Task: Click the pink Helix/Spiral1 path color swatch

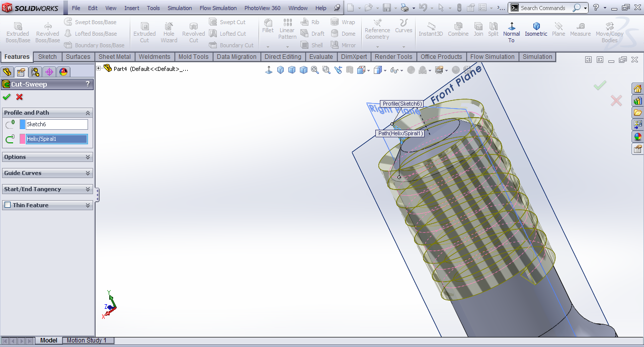Action: pyautogui.click(x=22, y=139)
